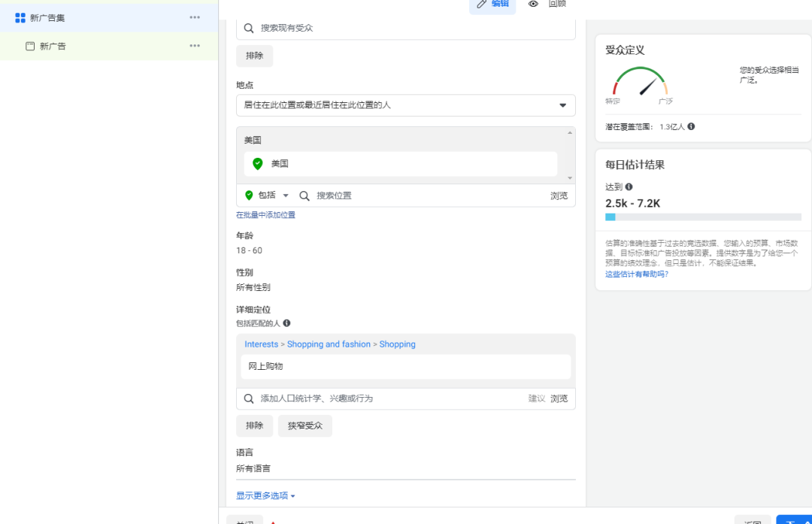
Task: Click the eye icon beside 回顾
Action: coord(534,5)
